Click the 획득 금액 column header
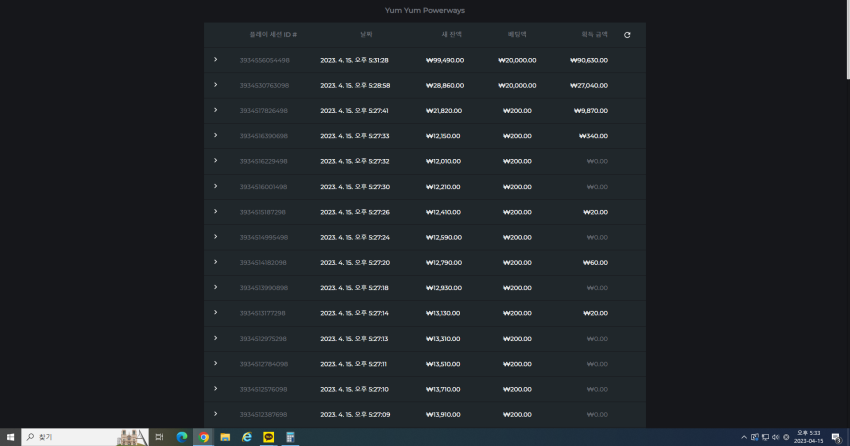 [x=595, y=35]
